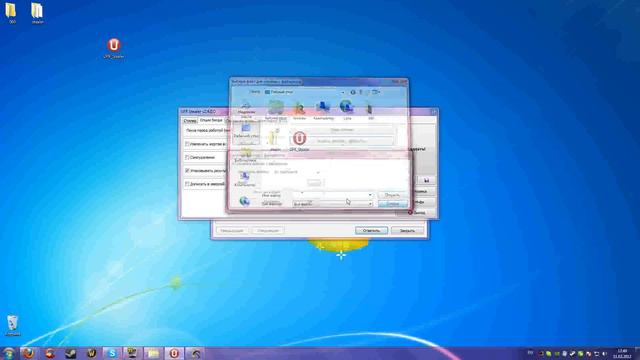
Task: Click the white checkmark tray icon
Action: [x=573, y=353]
